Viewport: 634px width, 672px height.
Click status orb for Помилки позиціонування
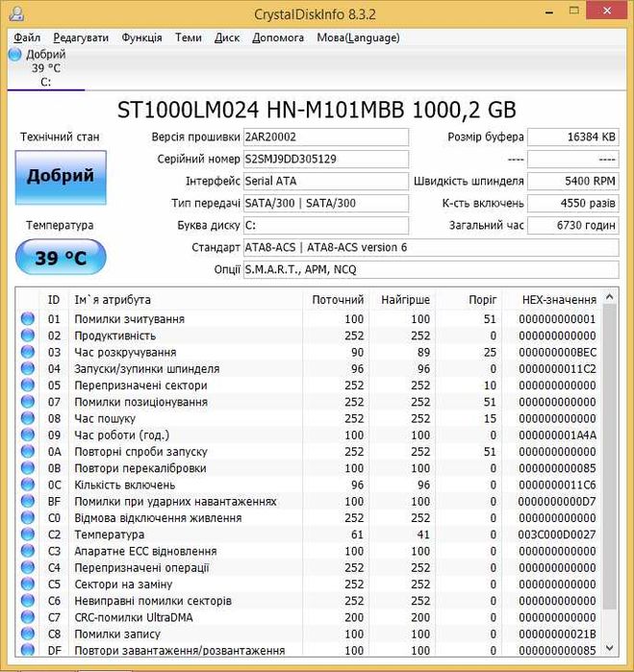(28, 402)
